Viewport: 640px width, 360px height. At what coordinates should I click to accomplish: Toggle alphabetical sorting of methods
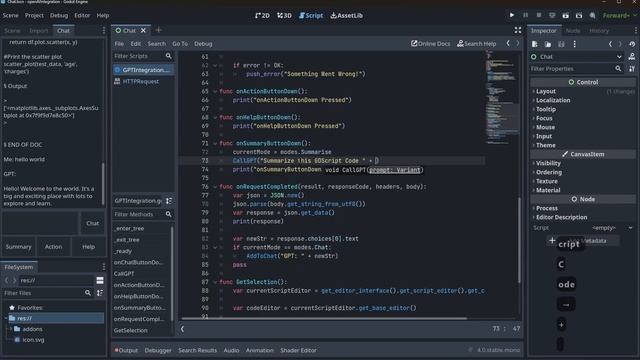[x=169, y=201]
